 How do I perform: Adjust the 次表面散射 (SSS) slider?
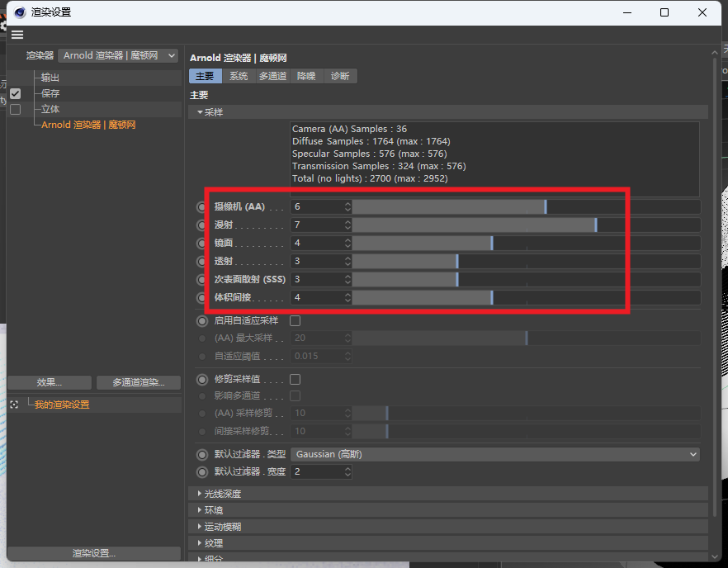coord(526,280)
